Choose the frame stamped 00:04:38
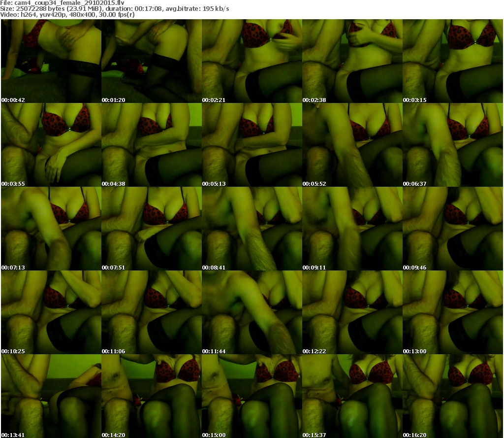 coord(152,145)
